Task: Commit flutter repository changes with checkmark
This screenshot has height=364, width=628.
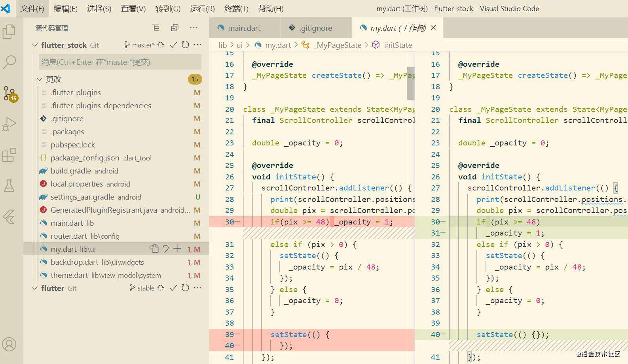Action: [x=173, y=288]
